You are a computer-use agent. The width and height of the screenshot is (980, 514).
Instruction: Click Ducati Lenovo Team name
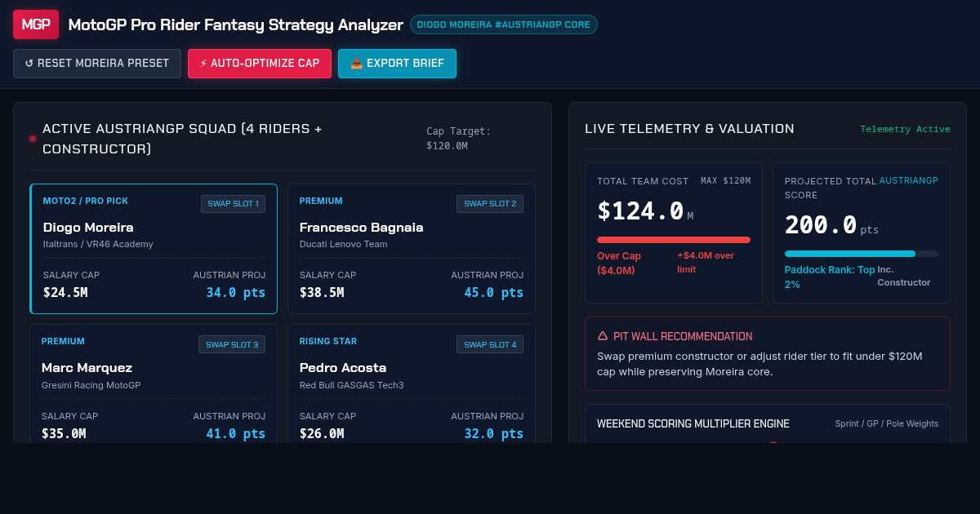[344, 244]
